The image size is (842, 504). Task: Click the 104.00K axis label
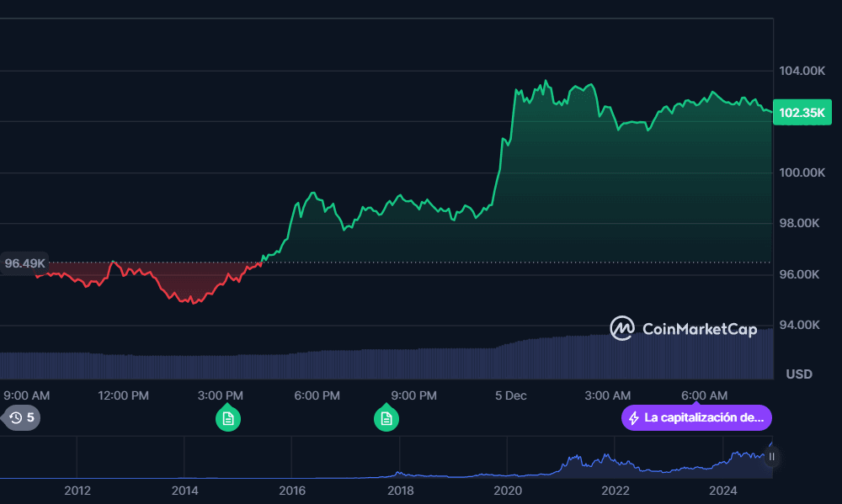pyautogui.click(x=802, y=71)
